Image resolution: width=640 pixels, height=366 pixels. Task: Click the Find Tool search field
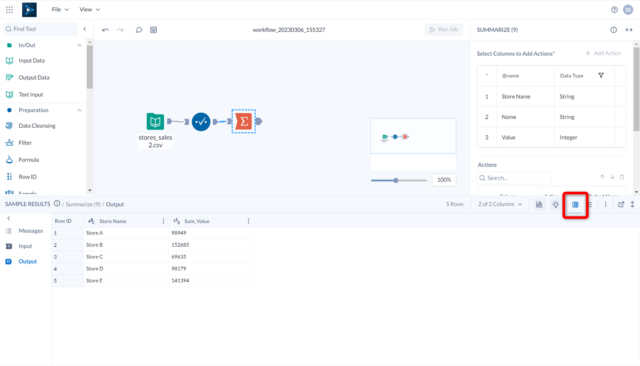click(40, 29)
